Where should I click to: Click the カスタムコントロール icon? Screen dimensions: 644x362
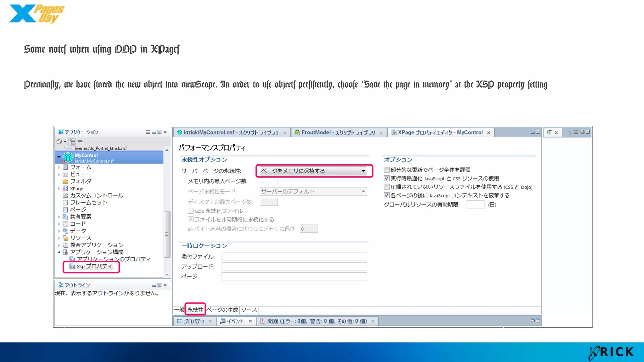65,195
